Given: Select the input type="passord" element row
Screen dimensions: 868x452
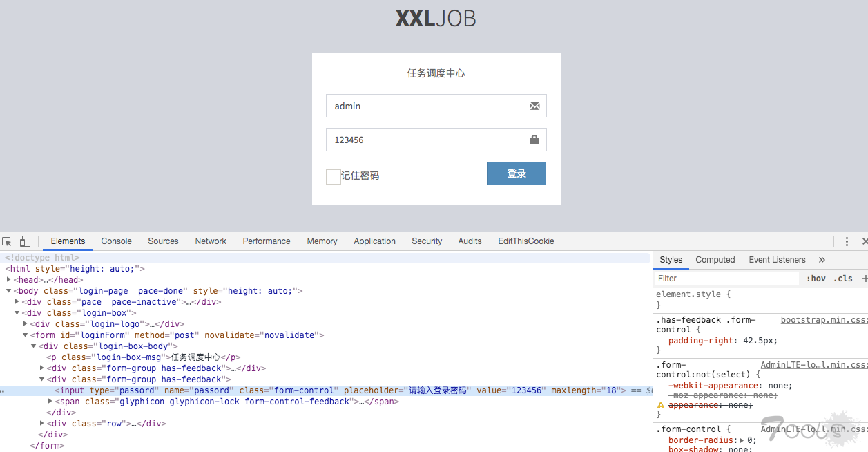Looking at the screenshot, I should 325,390.
